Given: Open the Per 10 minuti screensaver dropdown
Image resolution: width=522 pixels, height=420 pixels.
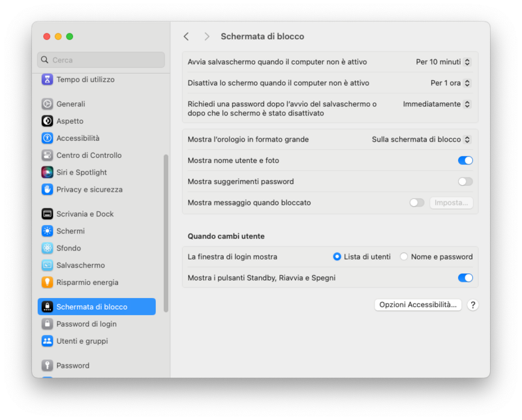Looking at the screenshot, I should click(x=444, y=62).
